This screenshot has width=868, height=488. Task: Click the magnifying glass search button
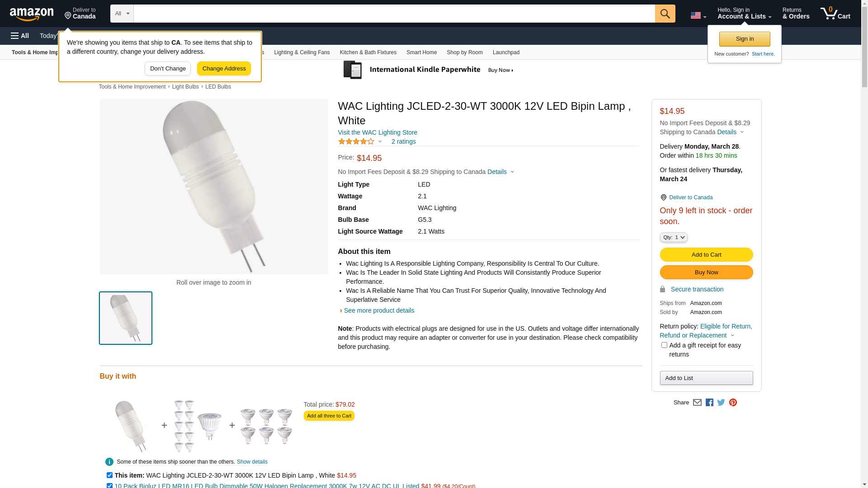tap(665, 14)
